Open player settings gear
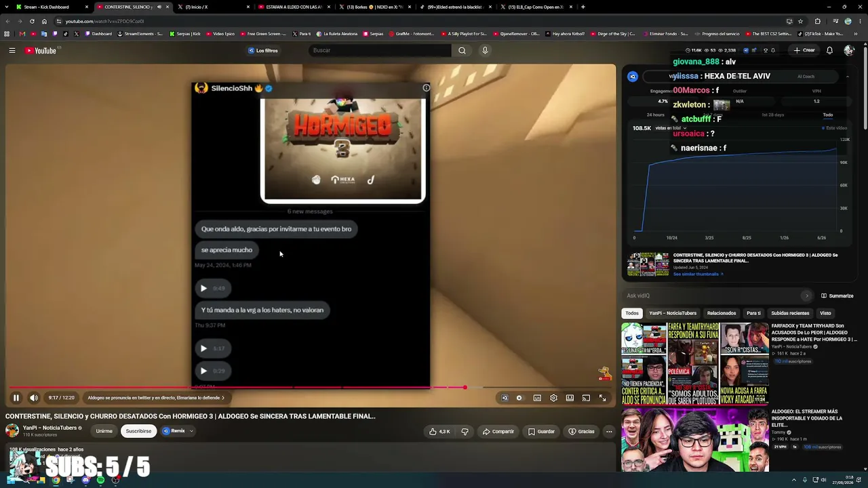 point(553,398)
